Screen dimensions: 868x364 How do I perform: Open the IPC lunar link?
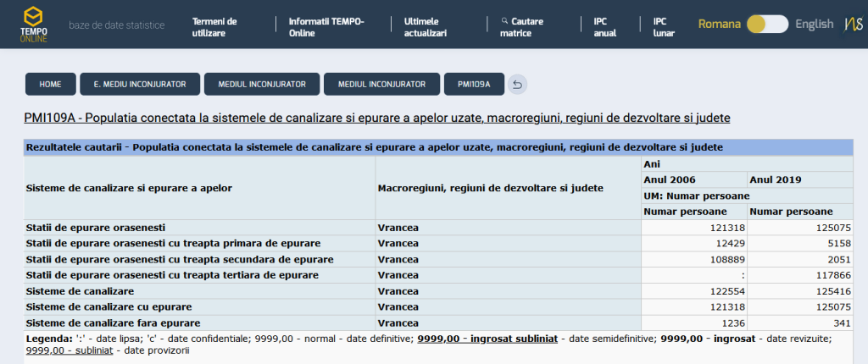click(664, 27)
